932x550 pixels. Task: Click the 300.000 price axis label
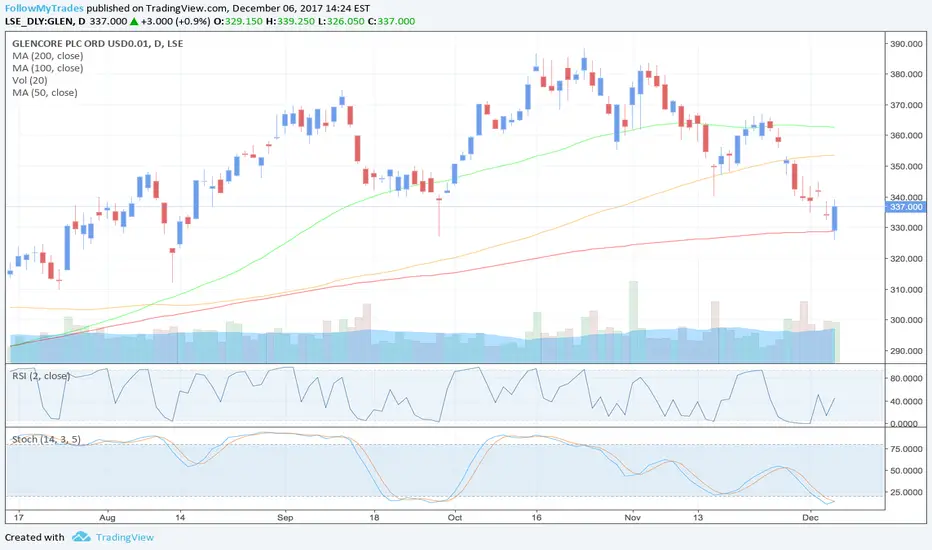tap(906, 320)
